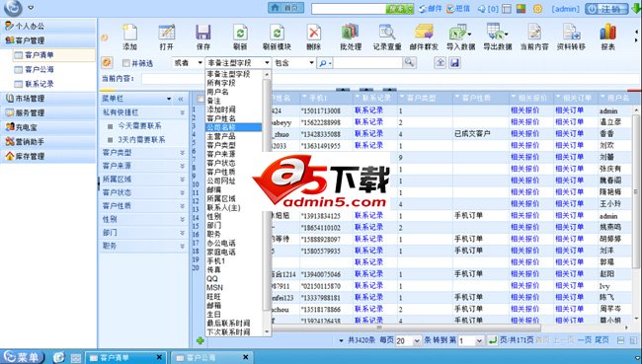Collapse the 菜单栏 panel with the double chevron
The width and height of the screenshot is (642, 364).
181,99
